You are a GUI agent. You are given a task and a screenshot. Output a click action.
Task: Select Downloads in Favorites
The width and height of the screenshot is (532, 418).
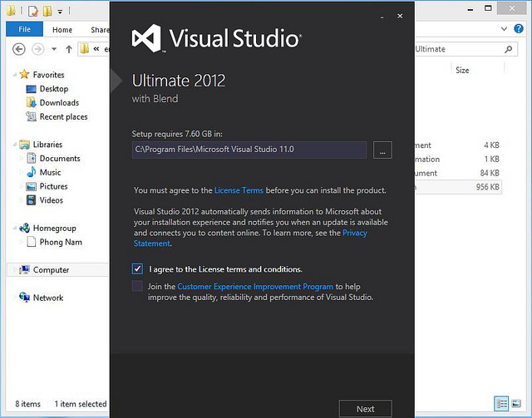coord(59,103)
